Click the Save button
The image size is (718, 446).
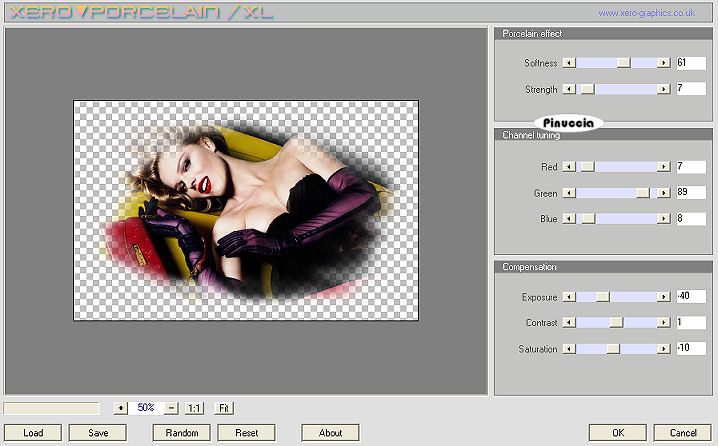pyautogui.click(x=98, y=433)
